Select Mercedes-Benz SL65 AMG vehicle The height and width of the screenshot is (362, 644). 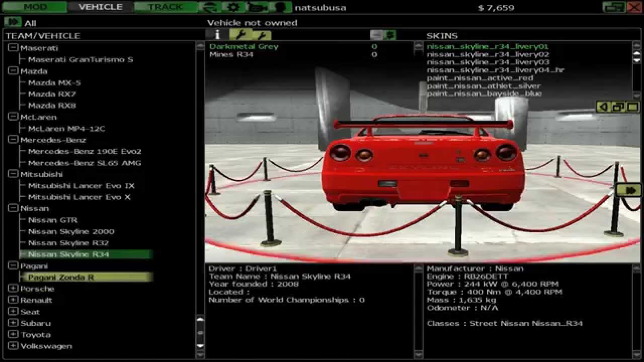(x=85, y=163)
